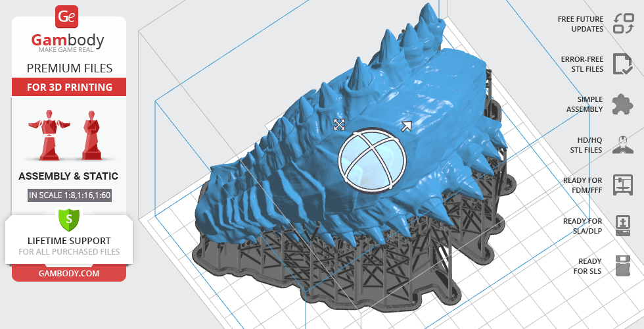Click the 'Lifetime Support' text
This screenshot has width=644, height=329.
(69, 241)
